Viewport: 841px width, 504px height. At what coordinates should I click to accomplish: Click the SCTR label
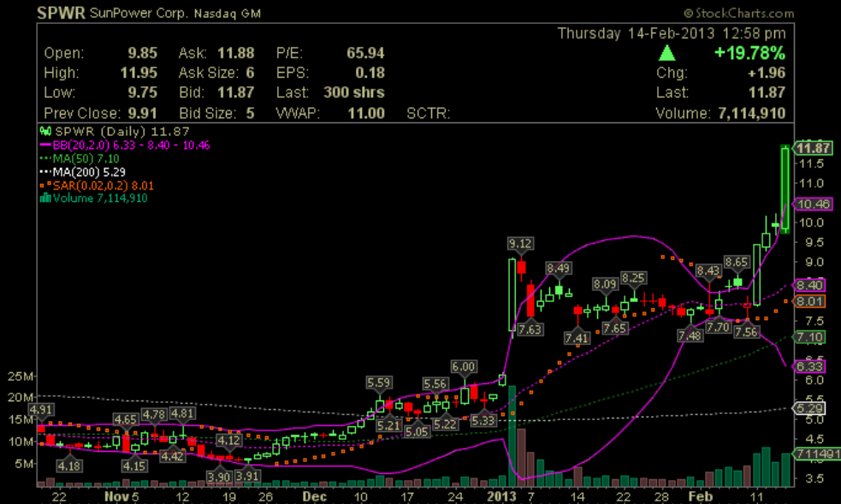click(x=428, y=113)
